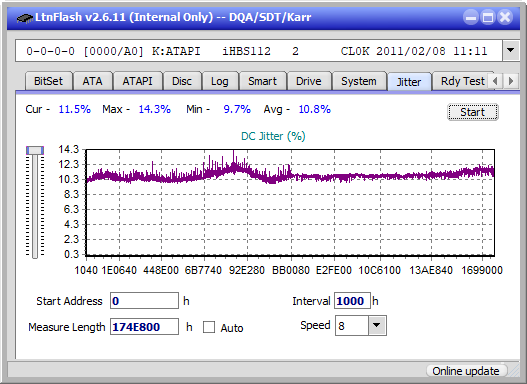This screenshot has width=527, height=384.
Task: Close the LtnFlash window
Action: pos(505,17)
